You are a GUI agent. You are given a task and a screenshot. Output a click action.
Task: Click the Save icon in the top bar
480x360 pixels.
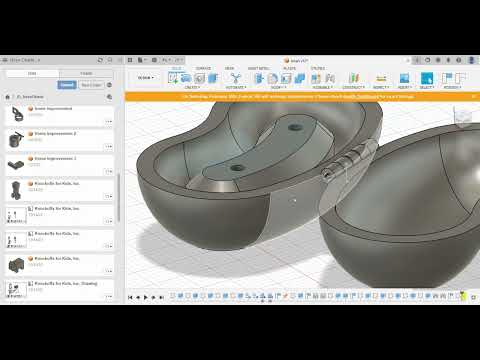(154, 60)
